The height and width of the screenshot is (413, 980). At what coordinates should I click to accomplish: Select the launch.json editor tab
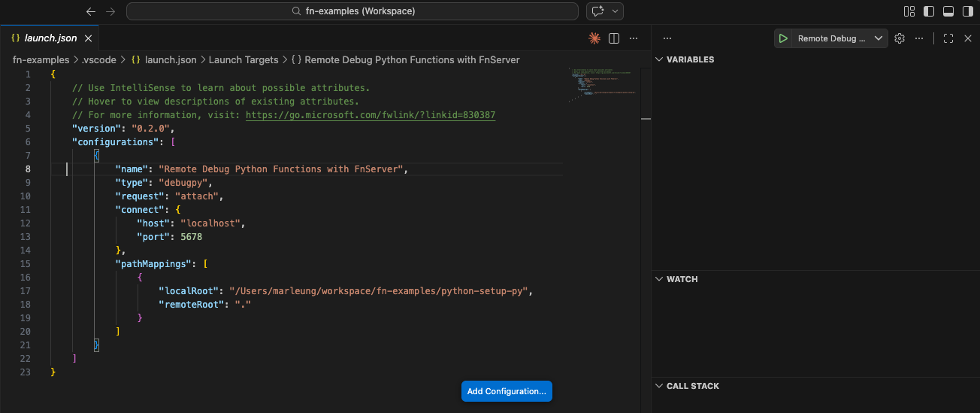click(x=50, y=38)
